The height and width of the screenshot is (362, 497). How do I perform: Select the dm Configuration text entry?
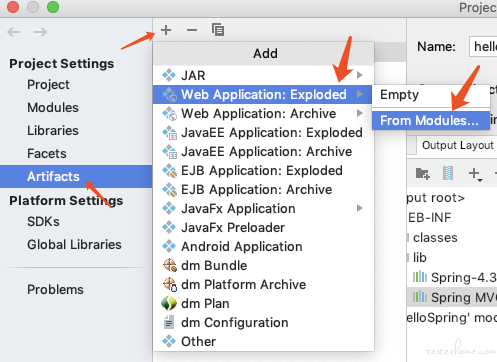click(x=235, y=323)
